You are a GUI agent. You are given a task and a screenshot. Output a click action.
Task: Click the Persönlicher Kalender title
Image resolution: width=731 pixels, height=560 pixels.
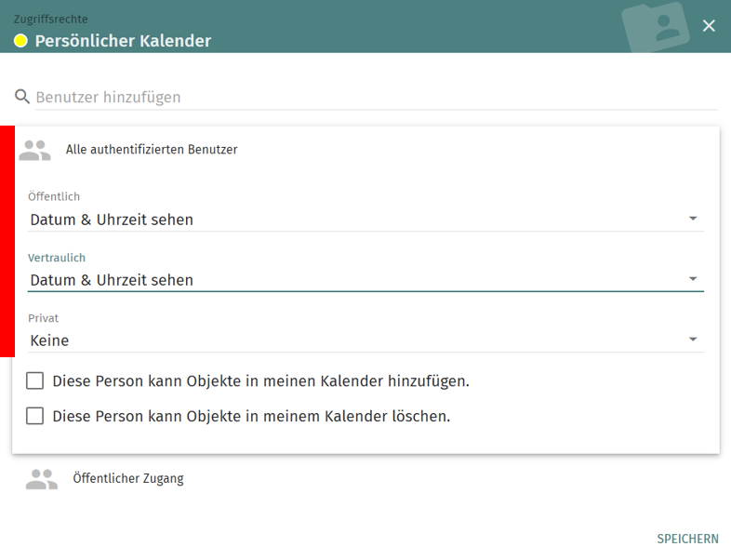[123, 41]
